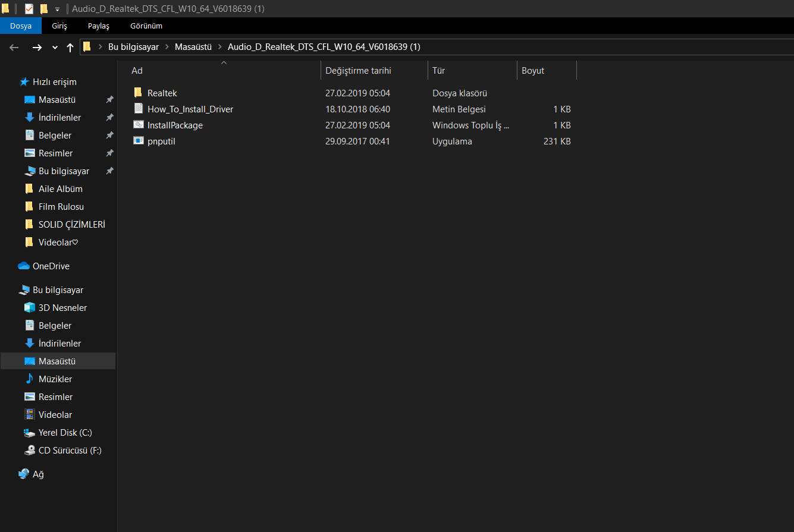Image resolution: width=794 pixels, height=532 pixels.
Task: Open Belgeler document icon under Hızlı erişim
Action: (x=30, y=136)
